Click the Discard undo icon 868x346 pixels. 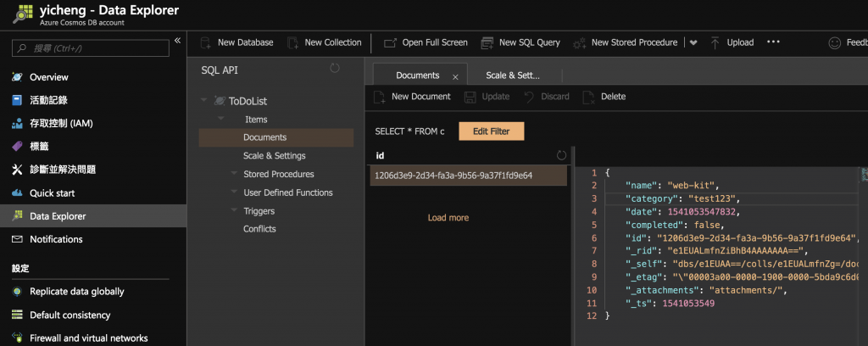(529, 97)
